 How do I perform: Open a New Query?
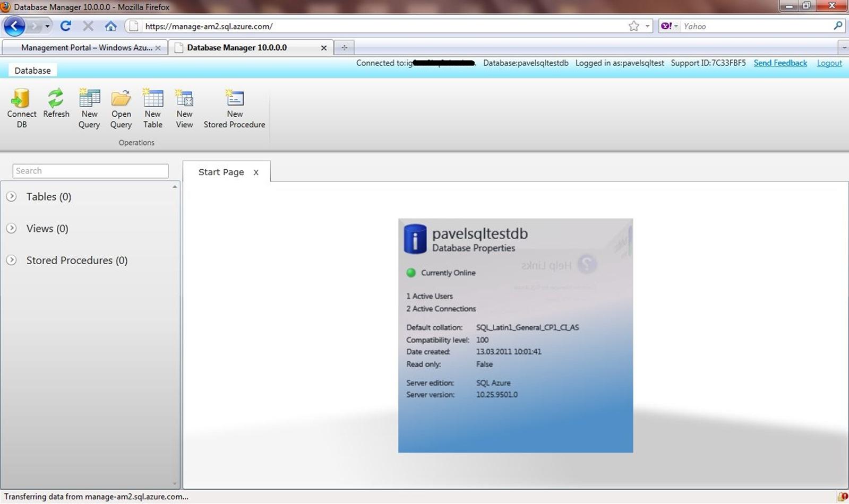89,99
